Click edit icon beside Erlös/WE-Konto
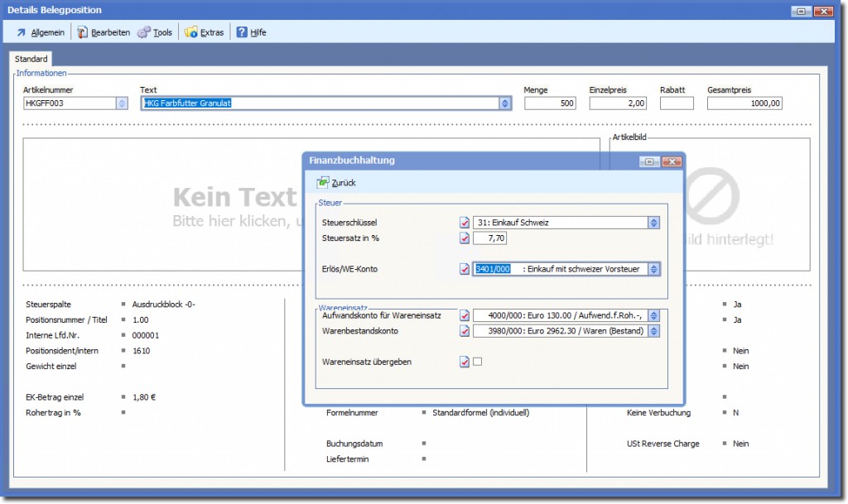848x504 pixels. click(465, 269)
